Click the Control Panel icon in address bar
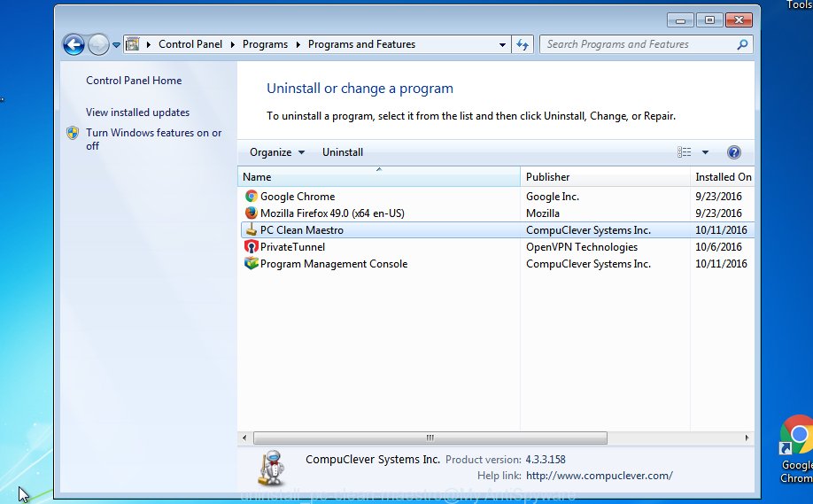 click(133, 44)
